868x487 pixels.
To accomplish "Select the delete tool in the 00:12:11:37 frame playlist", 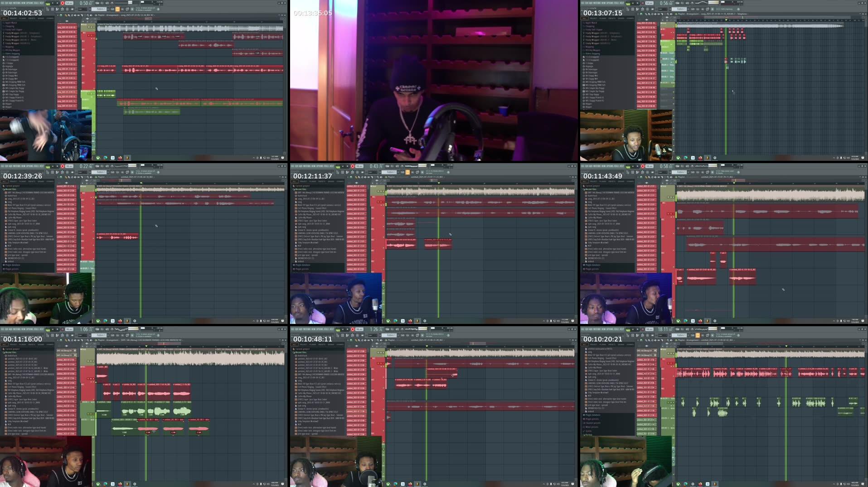I will pyautogui.click(x=362, y=177).
